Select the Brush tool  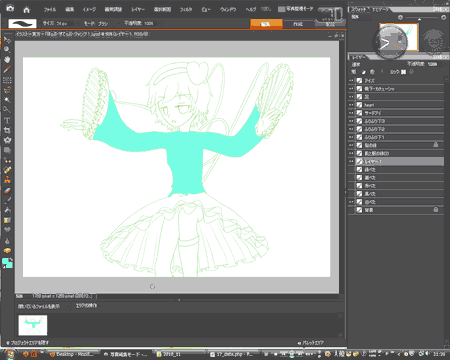(7, 200)
